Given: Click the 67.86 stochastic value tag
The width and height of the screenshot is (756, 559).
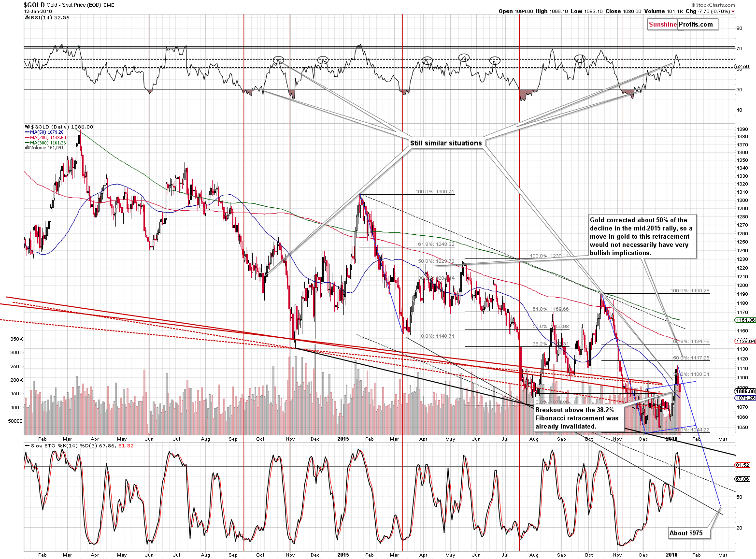Looking at the screenshot, I should pos(742,479).
